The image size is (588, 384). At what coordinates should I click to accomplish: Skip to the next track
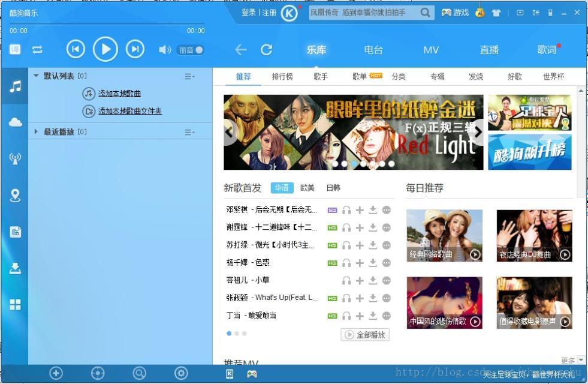(x=135, y=49)
